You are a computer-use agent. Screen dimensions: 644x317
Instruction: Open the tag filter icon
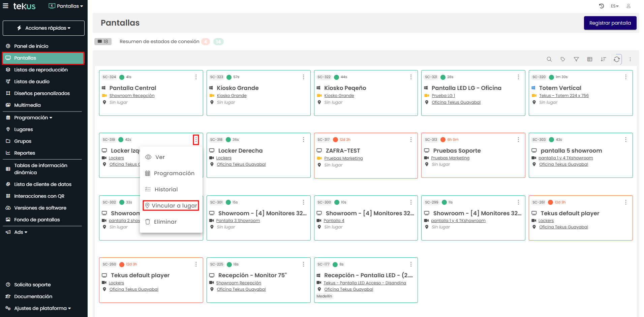point(562,59)
